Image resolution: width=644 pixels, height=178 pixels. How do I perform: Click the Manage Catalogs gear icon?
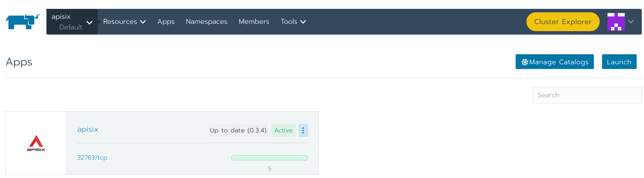[x=524, y=62]
